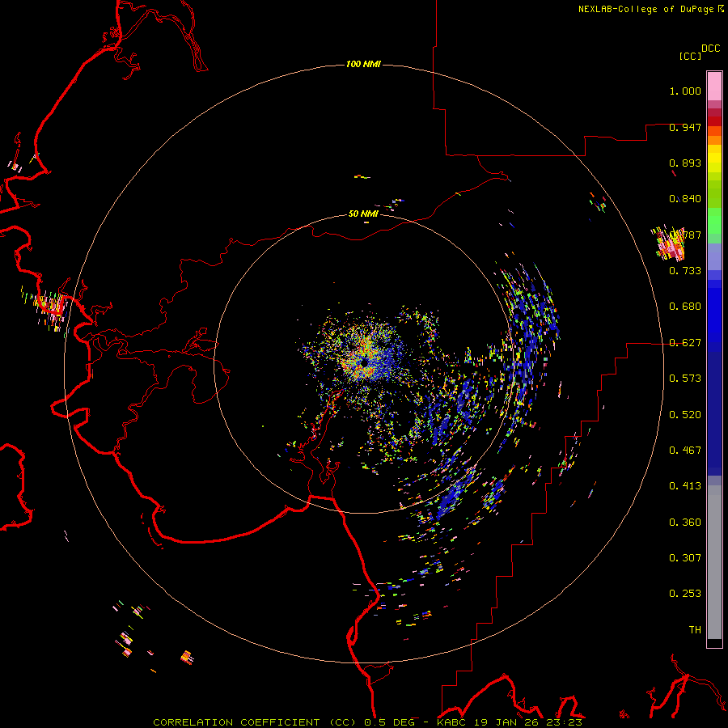Select the 0.253 legend value

[685, 594]
